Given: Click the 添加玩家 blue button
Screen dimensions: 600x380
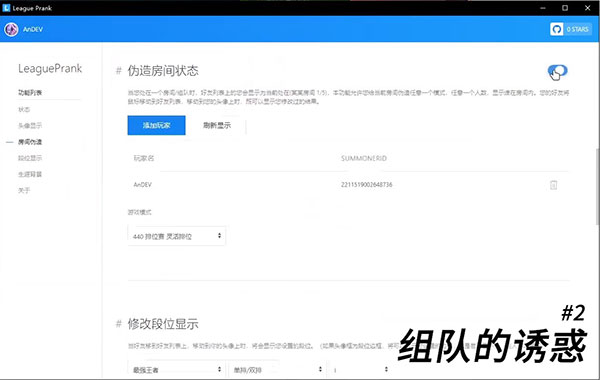Looking at the screenshot, I should 157,125.
